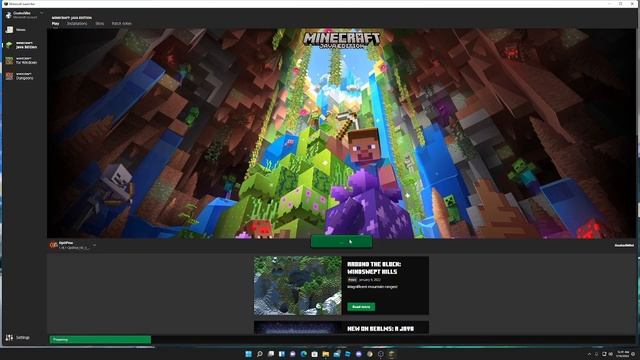Click Read more on Windswept Hills article

click(x=361, y=307)
